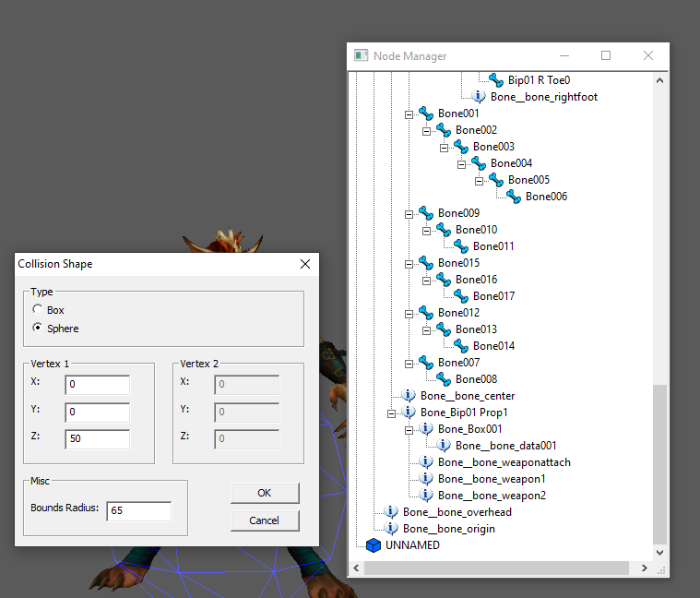
Task: Click the bone icon next to Bone005
Action: [x=495, y=180]
